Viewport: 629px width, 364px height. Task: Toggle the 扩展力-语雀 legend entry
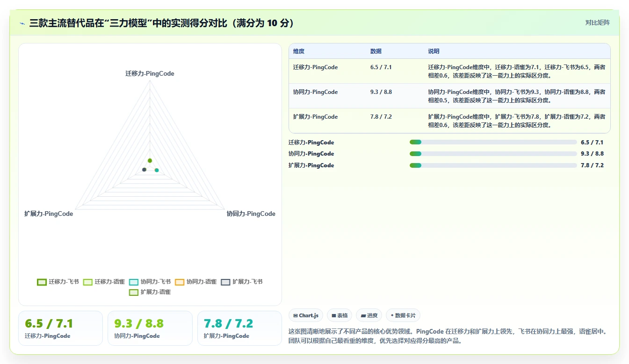pyautogui.click(x=150, y=292)
